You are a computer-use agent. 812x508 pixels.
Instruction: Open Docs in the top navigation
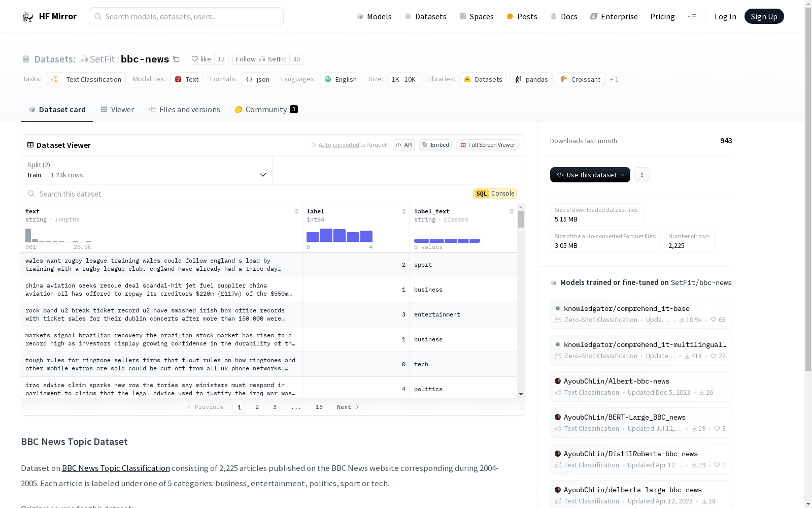point(564,16)
